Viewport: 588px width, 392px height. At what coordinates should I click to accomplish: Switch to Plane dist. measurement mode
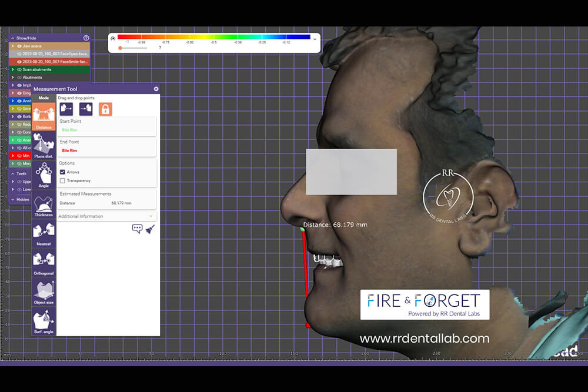[44, 146]
